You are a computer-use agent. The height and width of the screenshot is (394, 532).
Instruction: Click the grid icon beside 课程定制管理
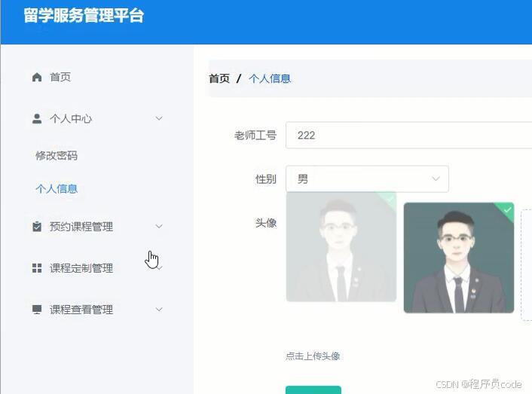(x=37, y=268)
